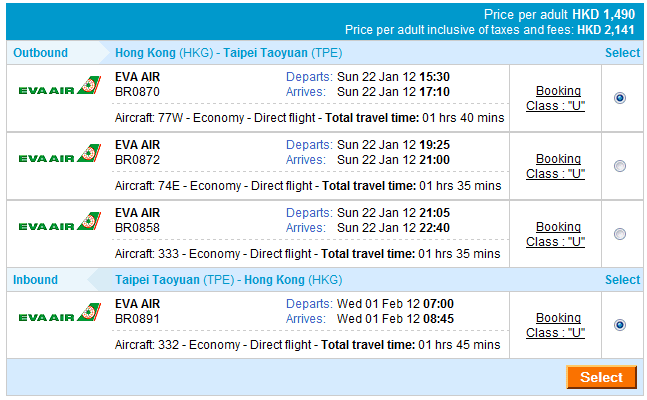The width and height of the screenshot is (647, 400).
Task: Click the price per adult HKD 1,490 text
Action: click(x=561, y=15)
